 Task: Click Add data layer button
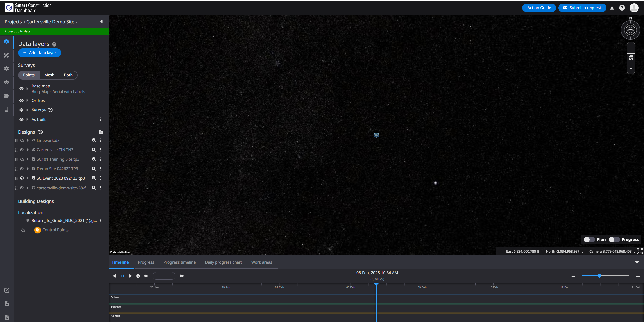[x=39, y=53]
